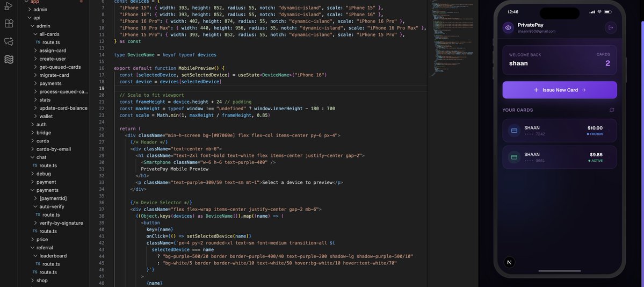644x287 pixels.
Task: Open the chat sparkle icon in activity bar
Action: tap(9, 41)
